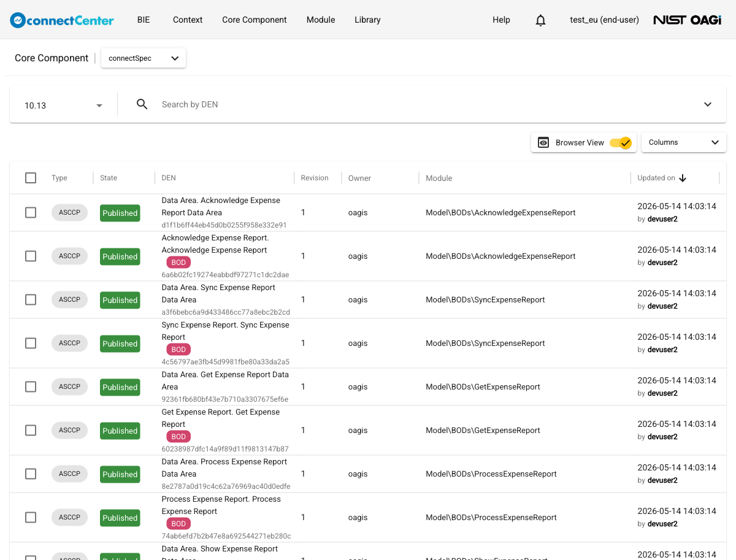Click the connectCenter logo
736x560 pixels.
62,20
